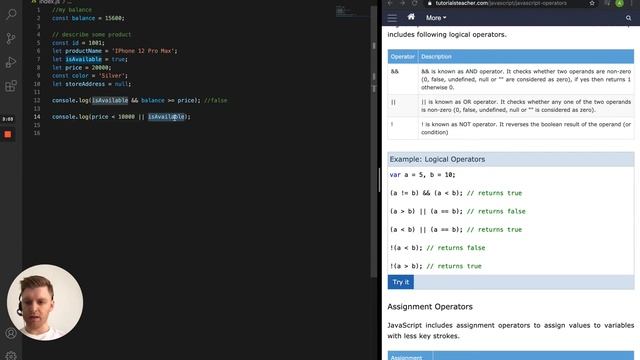Click line number 16 in the gutter
640x360 pixels.
click(37, 133)
